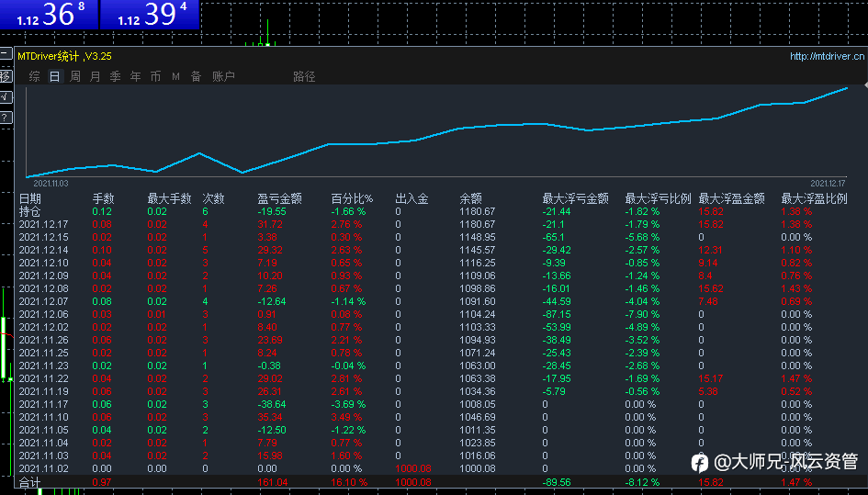
Task: Click the 1.12368 sell price button
Action: [49, 15]
